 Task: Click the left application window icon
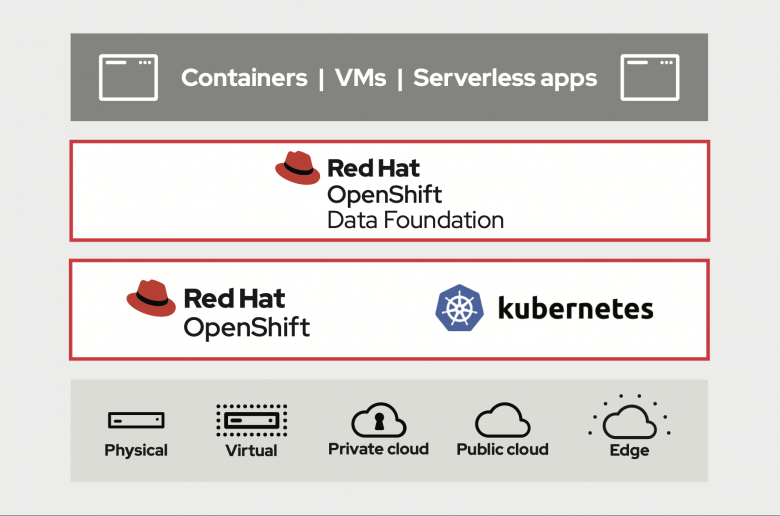(x=128, y=77)
